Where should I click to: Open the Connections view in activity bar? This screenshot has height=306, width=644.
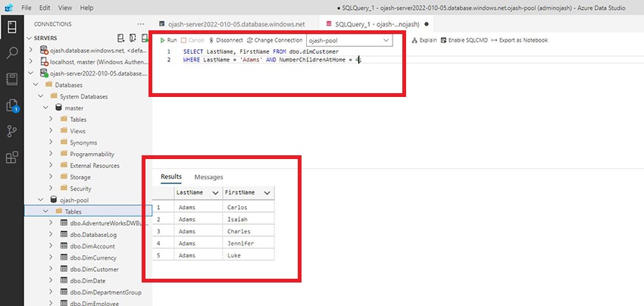(x=12, y=27)
